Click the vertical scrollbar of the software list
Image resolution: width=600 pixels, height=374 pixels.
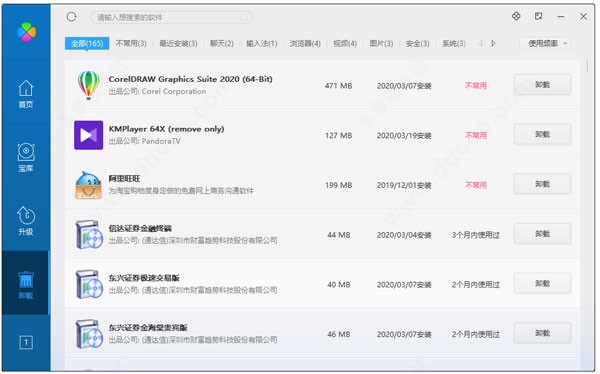(587, 66)
